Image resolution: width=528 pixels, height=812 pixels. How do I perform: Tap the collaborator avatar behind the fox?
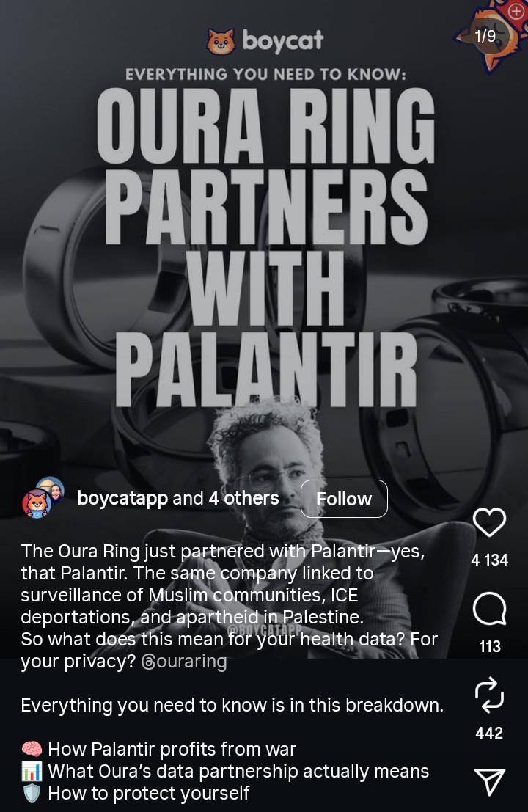(x=52, y=488)
